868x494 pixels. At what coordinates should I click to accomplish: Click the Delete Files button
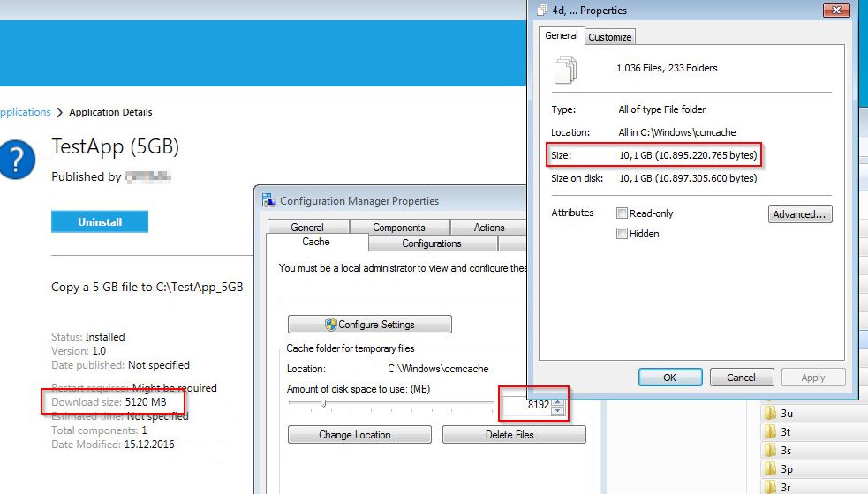[x=514, y=435]
